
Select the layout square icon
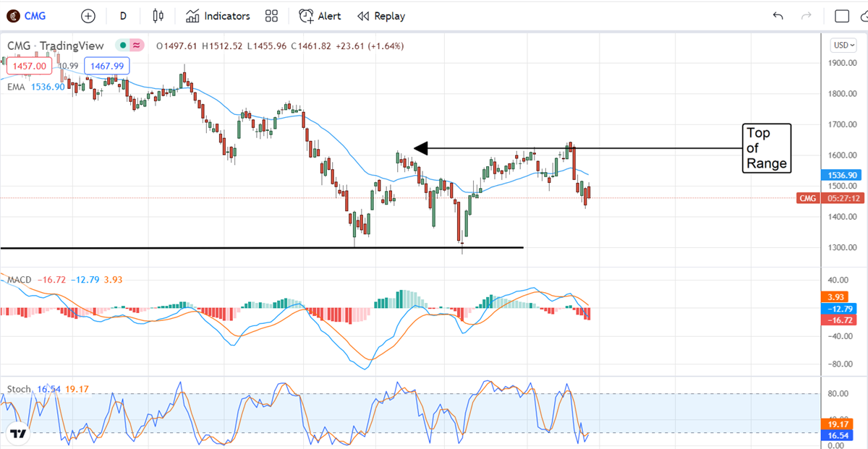click(842, 16)
